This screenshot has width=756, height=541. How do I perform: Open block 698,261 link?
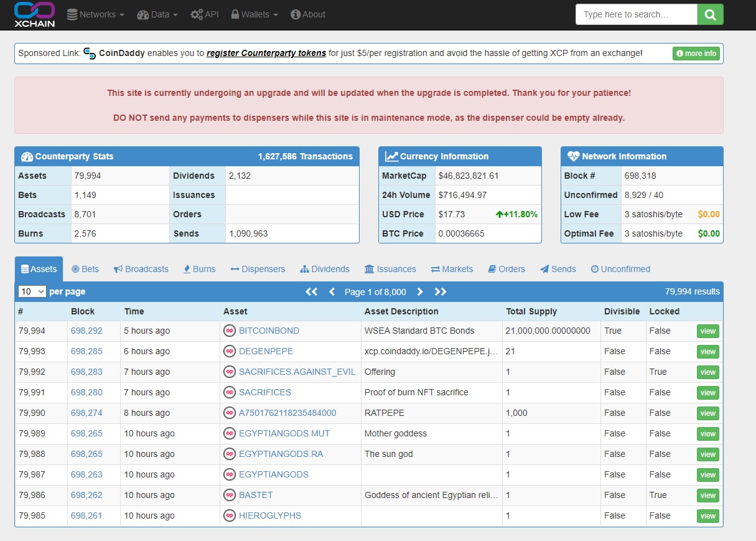86,515
